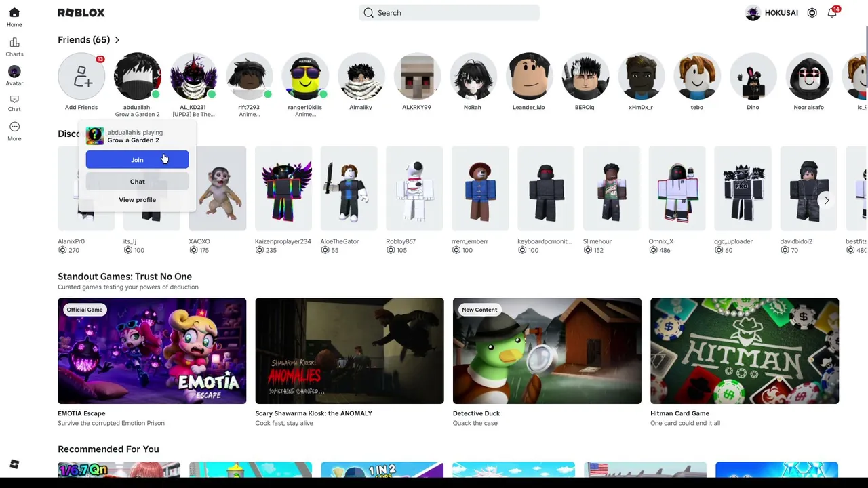Screen dimensions: 868x488
Task: Go to Home in the left sidebar
Action: pyautogui.click(x=14, y=18)
